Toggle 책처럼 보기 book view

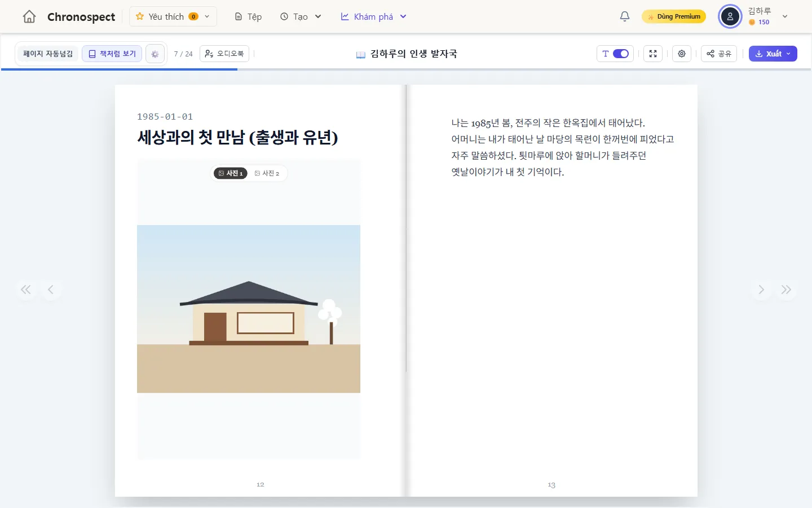pyautogui.click(x=112, y=54)
